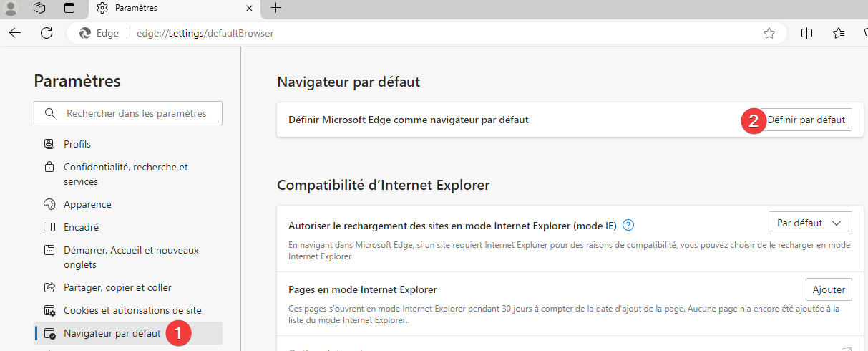Click the Navigateur par défaut sidebar icon

point(49,333)
